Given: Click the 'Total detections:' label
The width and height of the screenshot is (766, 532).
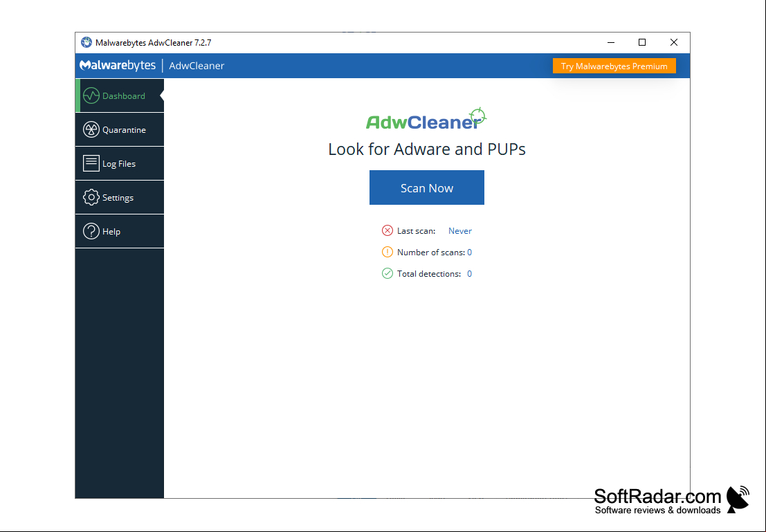Looking at the screenshot, I should (x=429, y=274).
